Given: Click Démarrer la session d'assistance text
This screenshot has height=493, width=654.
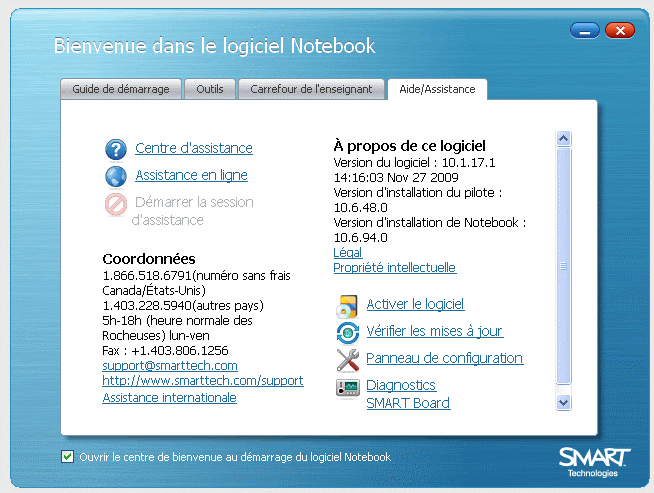Looking at the screenshot, I should click(x=193, y=211).
